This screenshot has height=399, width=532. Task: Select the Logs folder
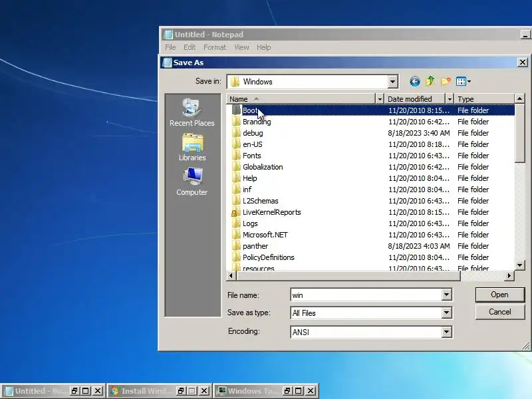250,223
